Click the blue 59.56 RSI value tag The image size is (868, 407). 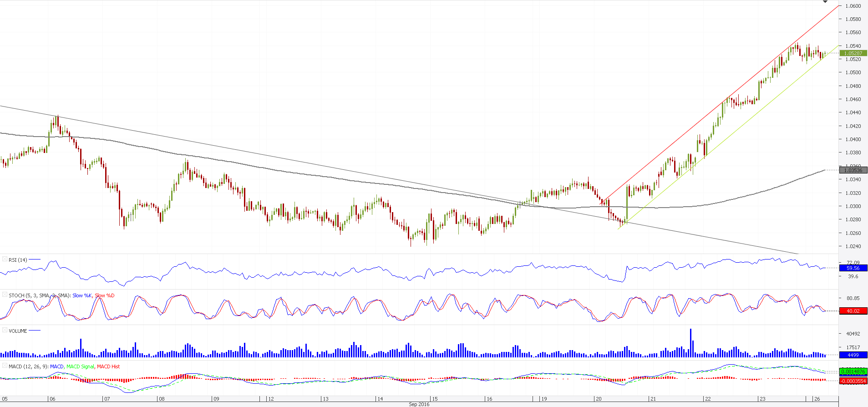point(853,268)
